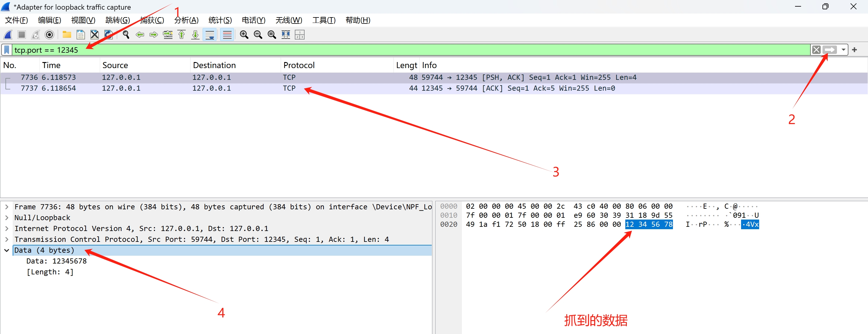Toggle packet list colorization
The height and width of the screenshot is (334, 868).
click(227, 35)
